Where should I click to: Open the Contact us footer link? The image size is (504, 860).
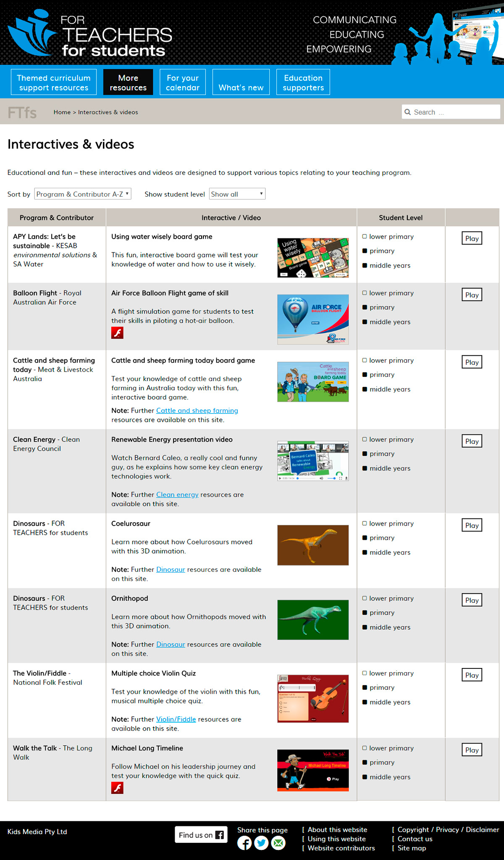(x=415, y=839)
